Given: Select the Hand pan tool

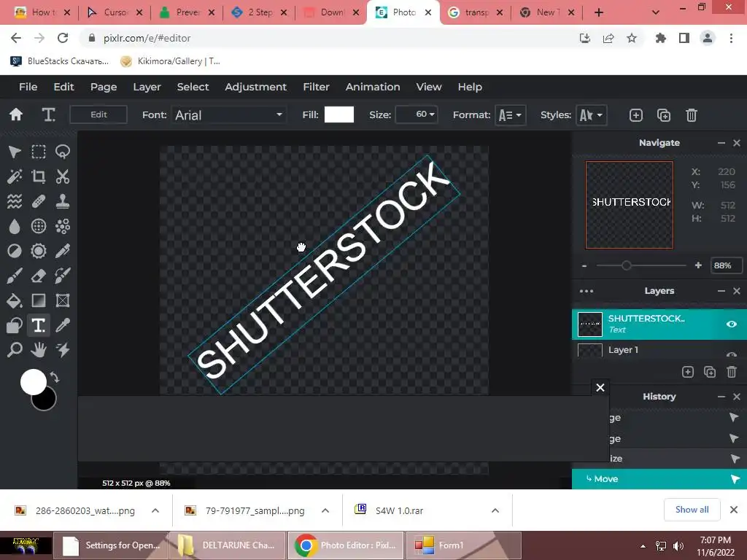Looking at the screenshot, I should pos(39,350).
